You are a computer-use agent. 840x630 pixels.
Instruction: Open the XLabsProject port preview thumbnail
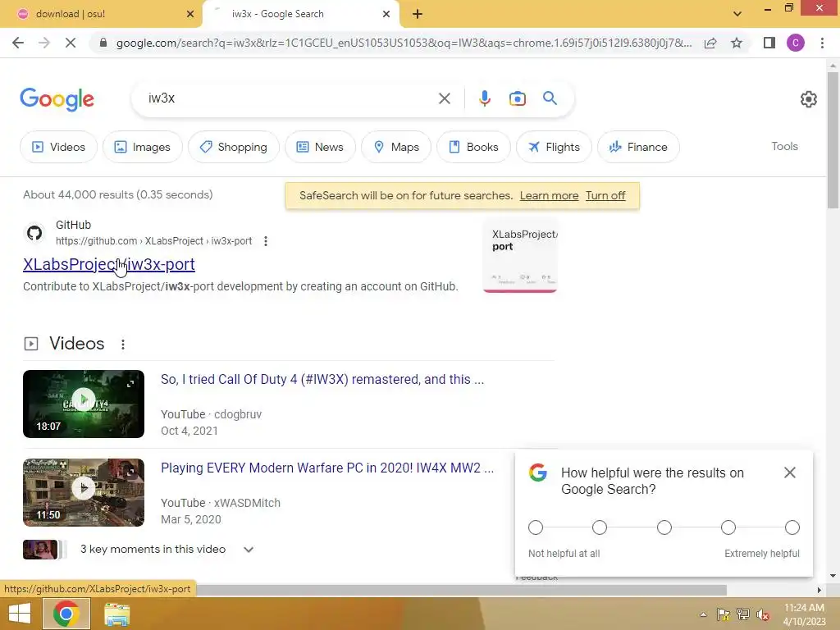coord(520,256)
